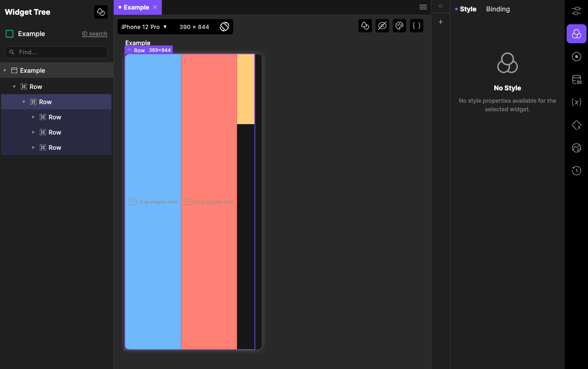Open the properties sliders icon in sidebar
Screen dimensions: 588x369
click(x=577, y=11)
